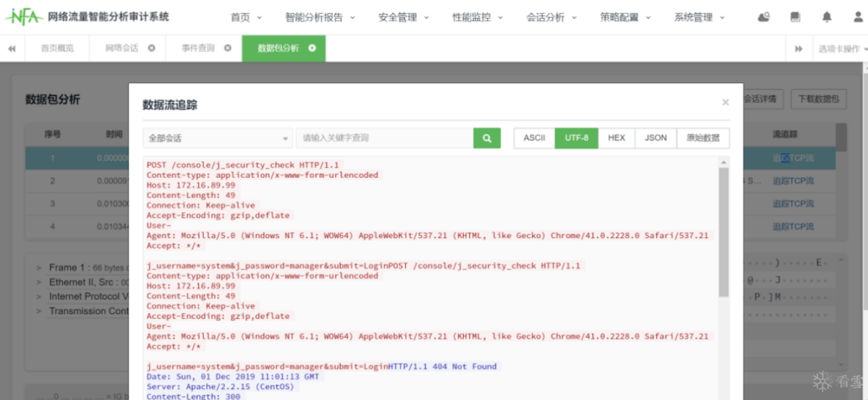Click the 会话详情 button behind the dialog
Viewport: 868px width, 400px height.
coord(762,99)
